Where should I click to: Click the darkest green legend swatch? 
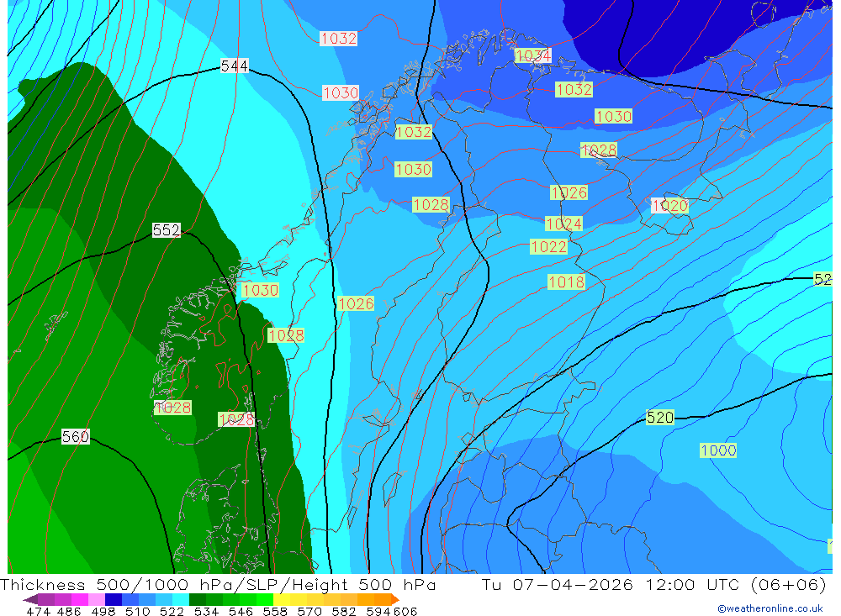(198, 599)
